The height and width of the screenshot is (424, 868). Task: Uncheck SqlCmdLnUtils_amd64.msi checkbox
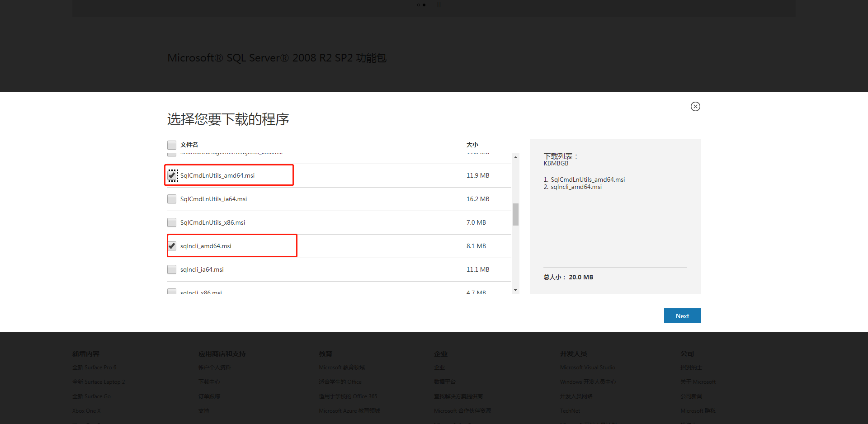pos(172,175)
